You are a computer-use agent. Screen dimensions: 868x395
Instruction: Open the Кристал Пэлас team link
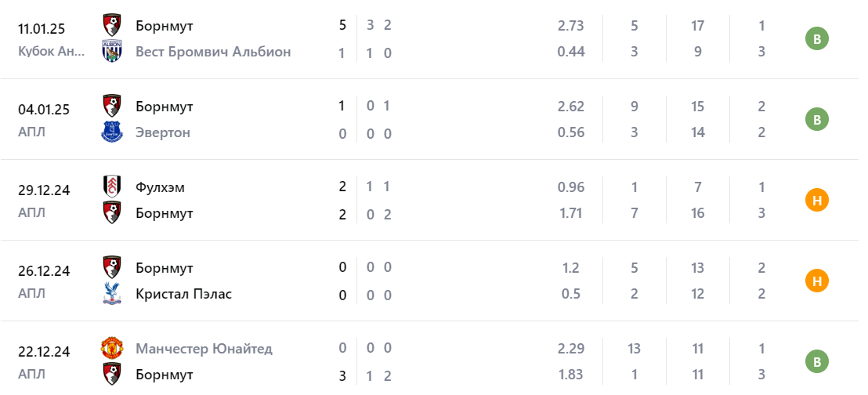[x=183, y=294]
